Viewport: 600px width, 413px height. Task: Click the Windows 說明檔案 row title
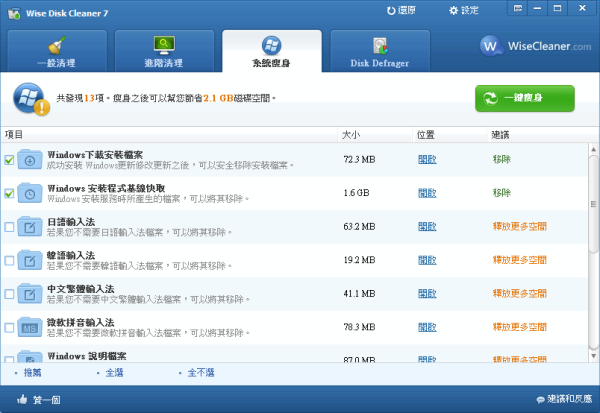(87, 356)
